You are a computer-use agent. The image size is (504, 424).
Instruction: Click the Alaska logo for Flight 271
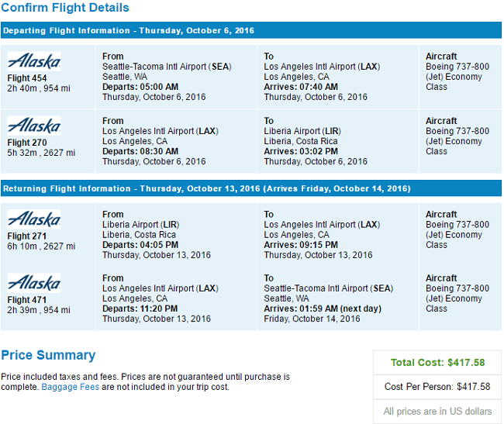[34, 219]
